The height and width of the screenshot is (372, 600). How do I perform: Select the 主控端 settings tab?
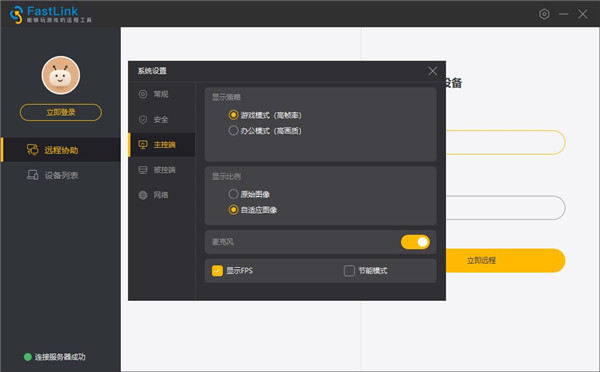point(161,145)
